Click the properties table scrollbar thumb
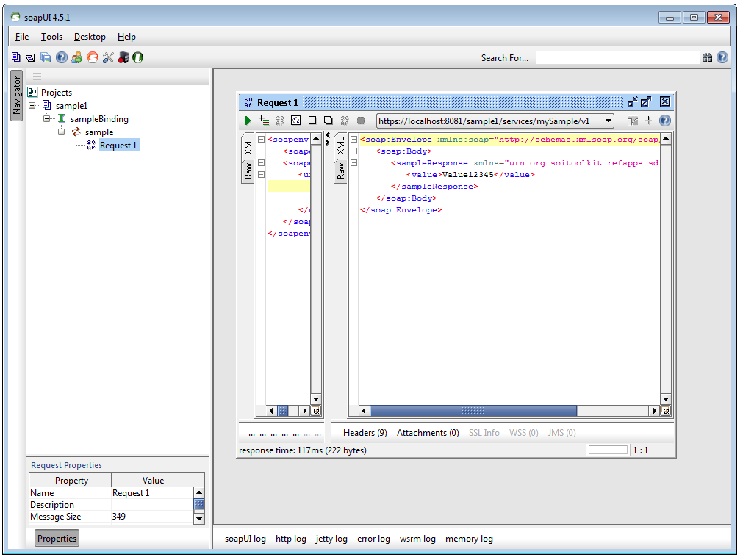 tap(199, 505)
